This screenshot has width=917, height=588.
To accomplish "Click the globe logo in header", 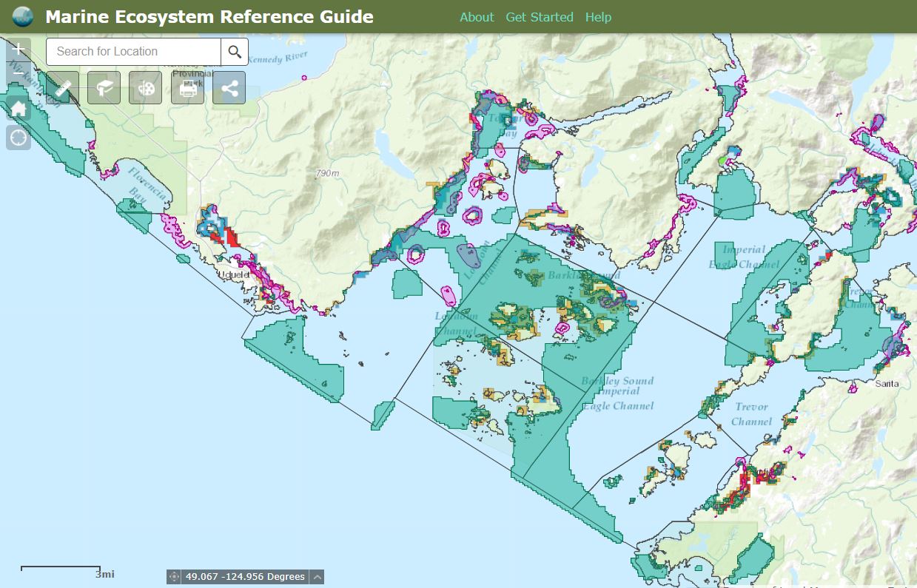I will [x=23, y=16].
